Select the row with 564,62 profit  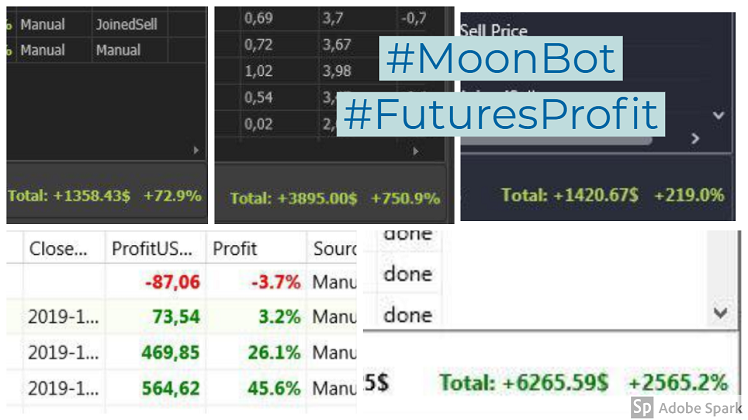coord(181,388)
